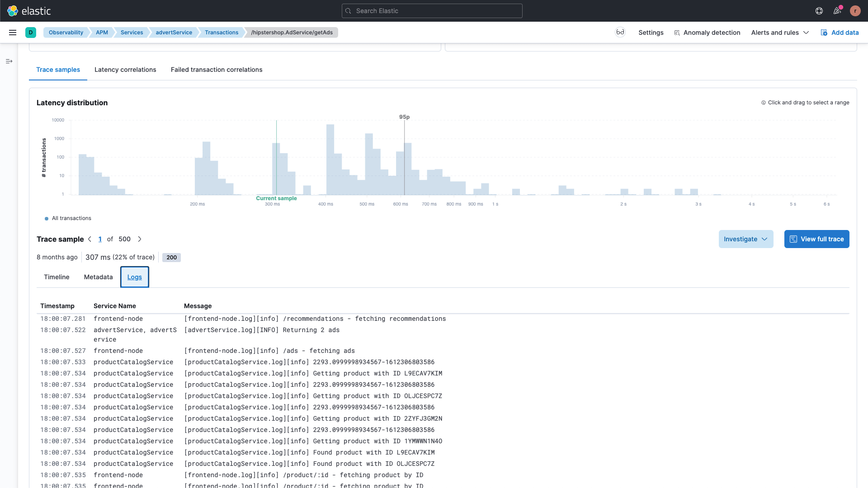Click the 95p marker on chart
The image size is (868, 488).
click(404, 117)
